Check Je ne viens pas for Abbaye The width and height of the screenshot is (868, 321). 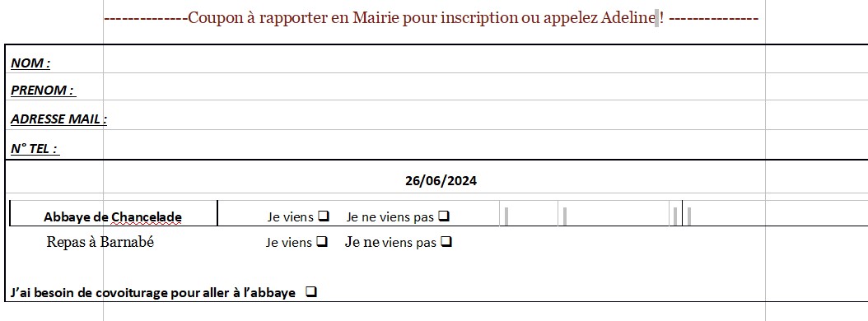tap(443, 216)
